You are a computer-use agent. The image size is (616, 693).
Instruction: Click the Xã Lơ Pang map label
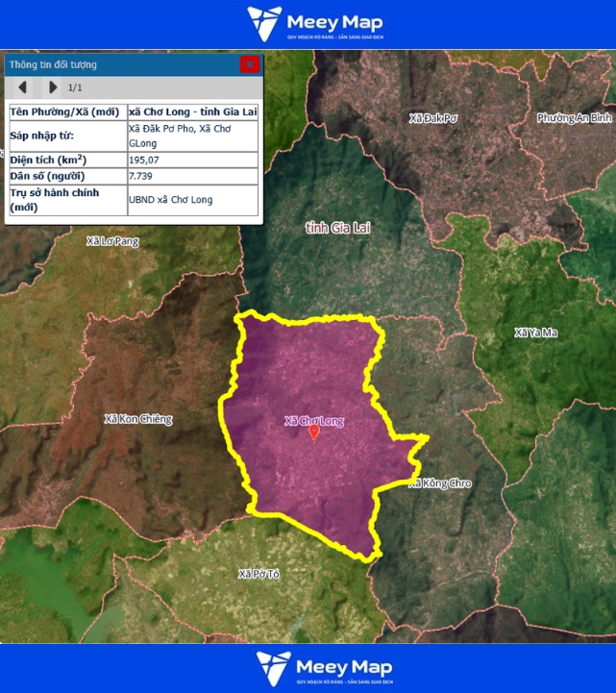(x=112, y=241)
